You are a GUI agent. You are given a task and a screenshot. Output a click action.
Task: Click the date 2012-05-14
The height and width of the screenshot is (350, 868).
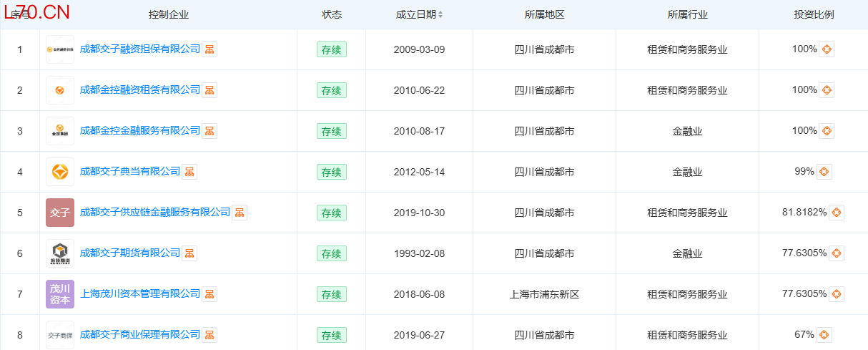pos(419,172)
